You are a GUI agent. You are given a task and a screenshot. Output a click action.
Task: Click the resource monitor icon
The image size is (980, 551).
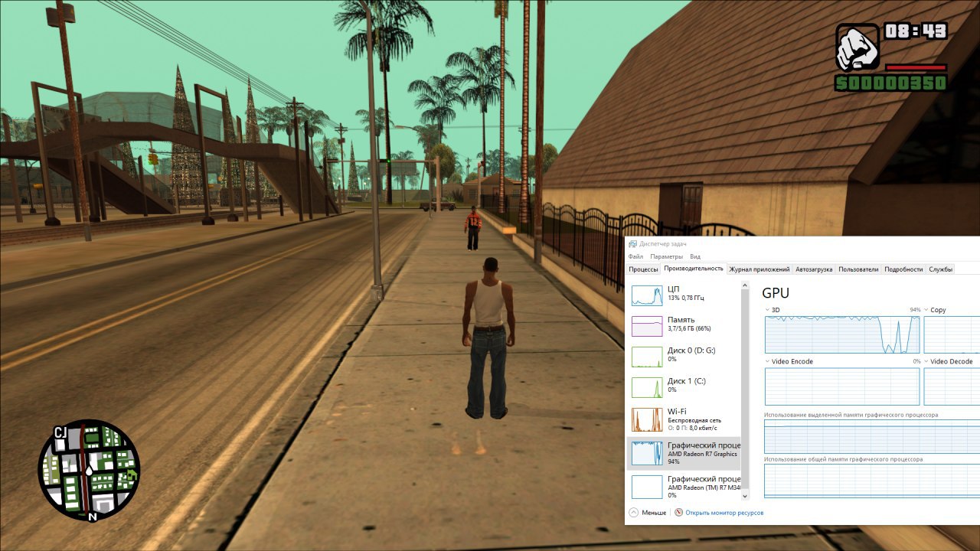pos(678,512)
